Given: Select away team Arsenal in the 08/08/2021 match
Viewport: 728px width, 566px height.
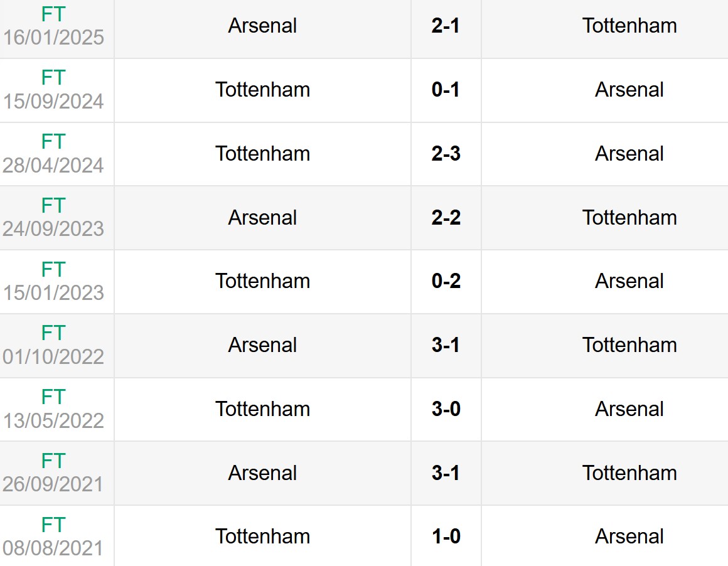Looking at the screenshot, I should point(629,537).
